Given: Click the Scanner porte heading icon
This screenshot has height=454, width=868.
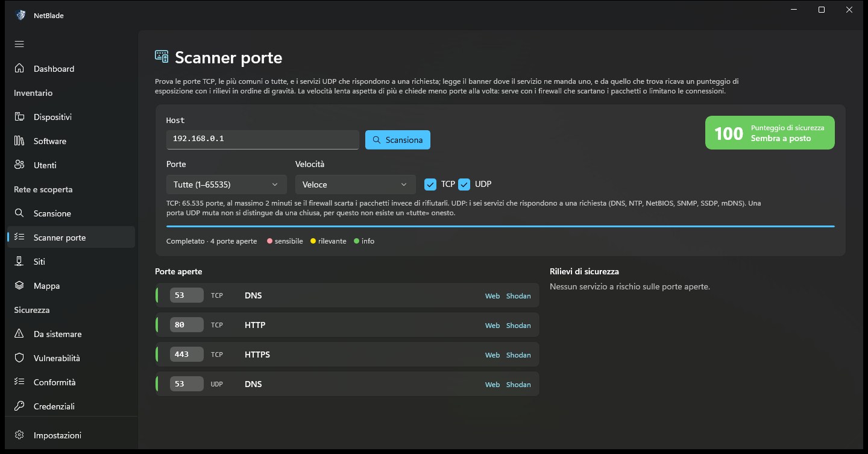Looking at the screenshot, I should 162,57.
